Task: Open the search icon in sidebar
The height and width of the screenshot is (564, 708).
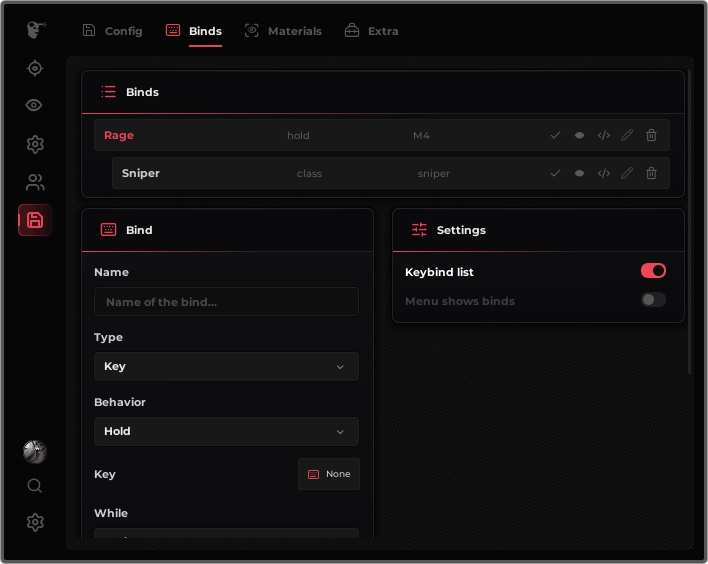Action: 35,486
